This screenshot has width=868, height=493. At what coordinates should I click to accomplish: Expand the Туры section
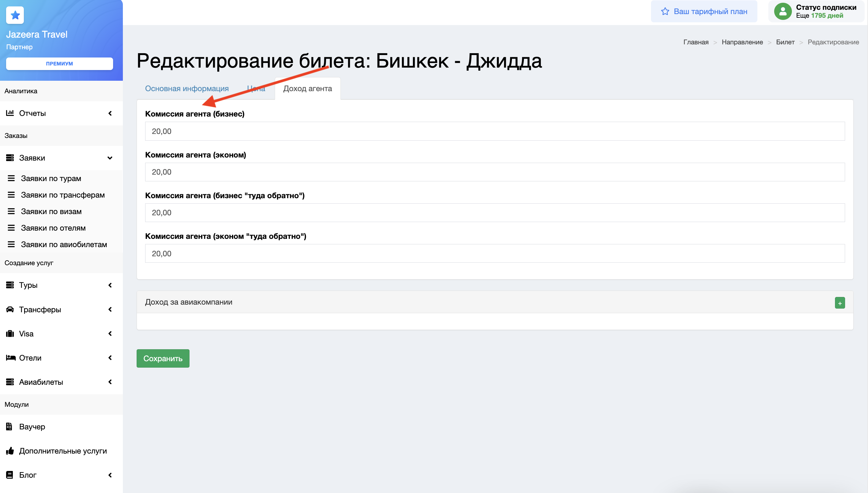(x=110, y=285)
